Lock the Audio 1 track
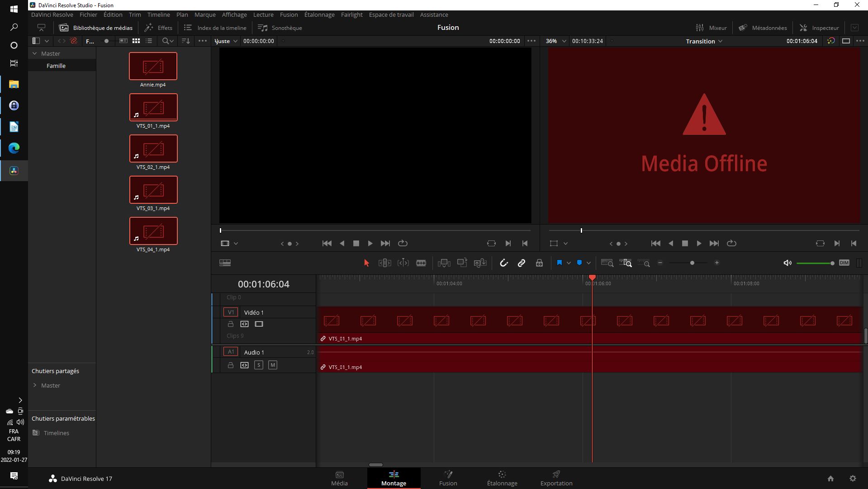Screen dimensions: 868x489 [x=231, y=365]
